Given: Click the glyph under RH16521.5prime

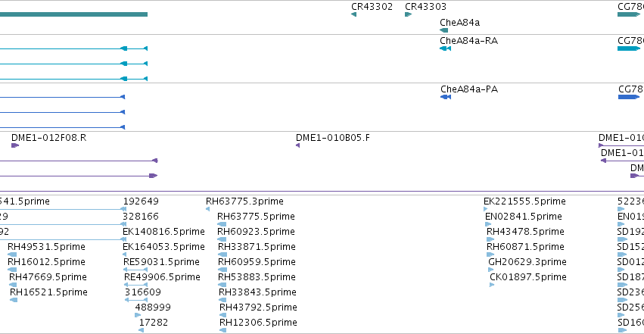Looking at the screenshot, I should pos(14,301).
